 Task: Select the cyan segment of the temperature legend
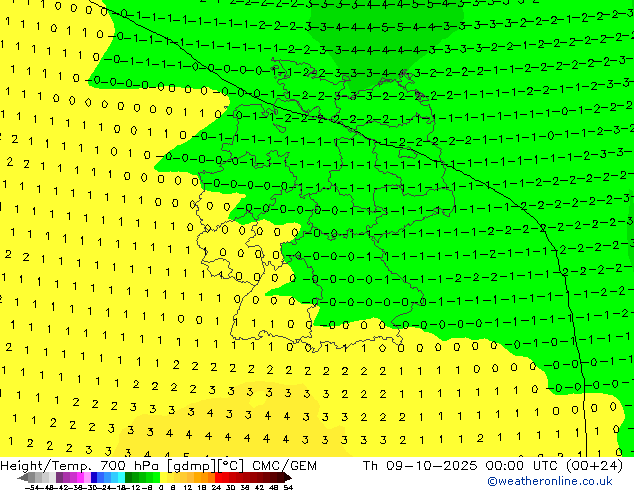click(x=121, y=477)
